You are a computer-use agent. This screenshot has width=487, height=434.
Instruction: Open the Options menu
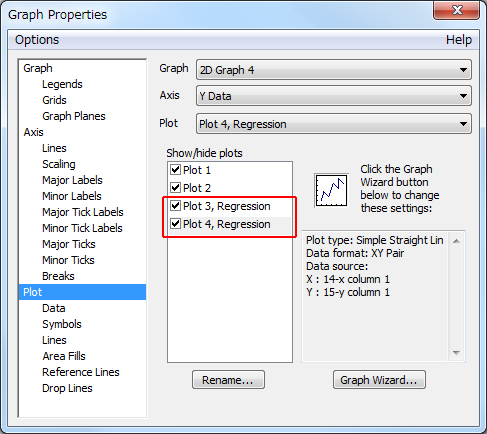click(x=37, y=40)
